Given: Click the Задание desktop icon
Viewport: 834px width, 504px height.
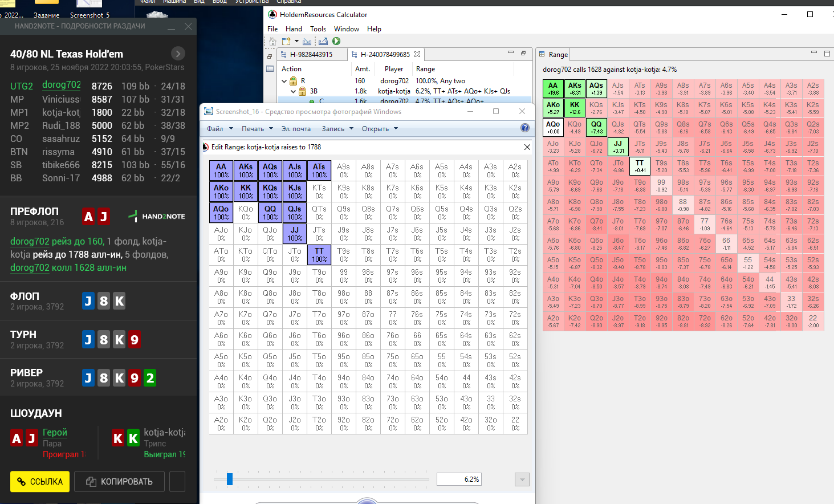Looking at the screenshot, I should click(47, 9).
